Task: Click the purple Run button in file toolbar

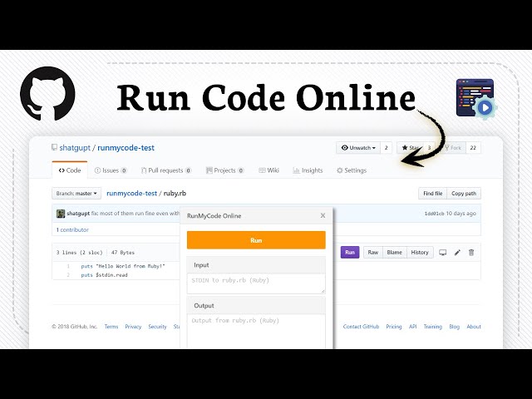Action: point(350,252)
